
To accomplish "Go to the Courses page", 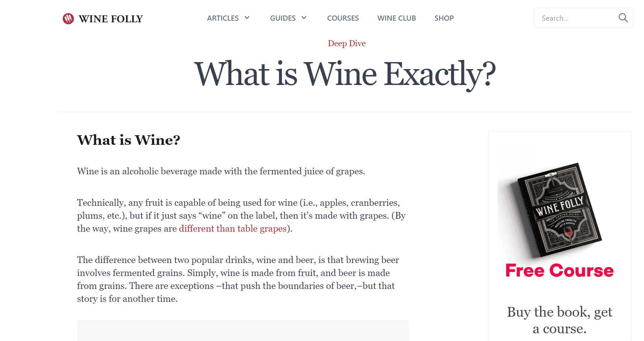I will point(343,18).
